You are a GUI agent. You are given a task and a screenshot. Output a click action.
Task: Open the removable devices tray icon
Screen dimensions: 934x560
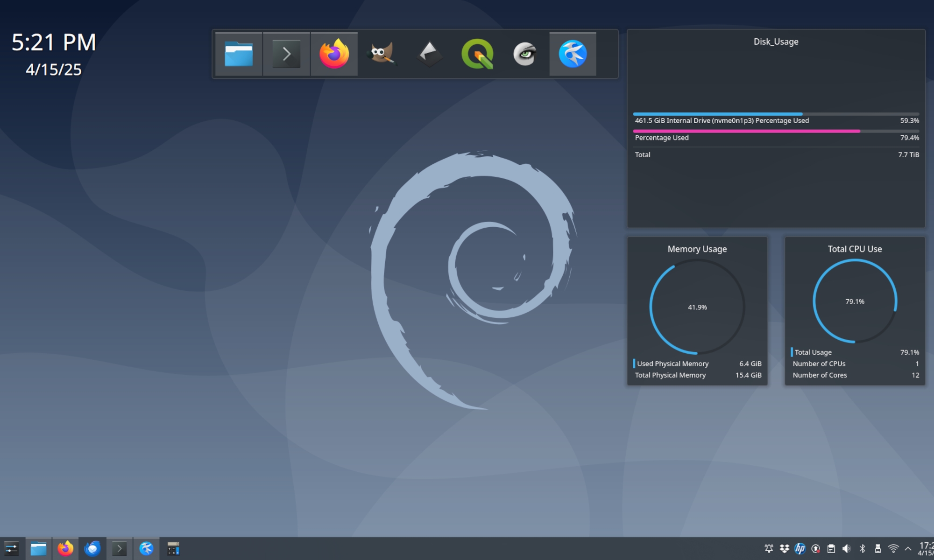click(x=878, y=549)
